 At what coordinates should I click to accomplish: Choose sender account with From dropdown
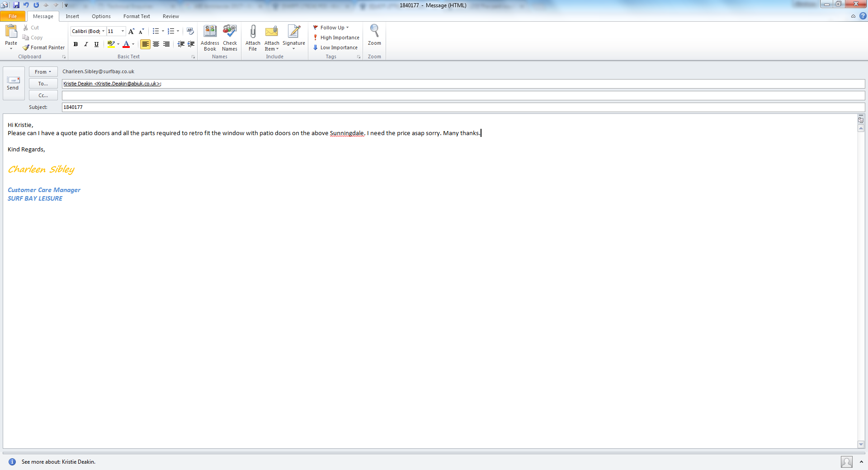click(43, 72)
